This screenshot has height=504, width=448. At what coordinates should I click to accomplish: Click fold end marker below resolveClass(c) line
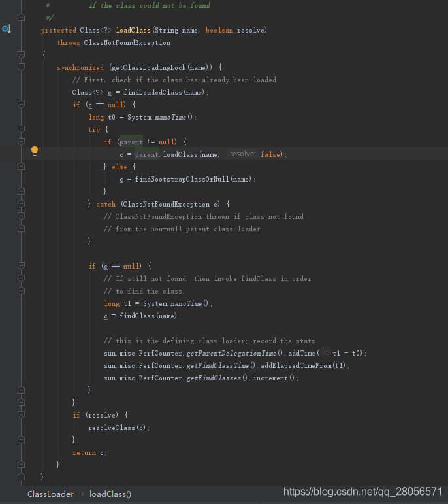click(x=21, y=439)
